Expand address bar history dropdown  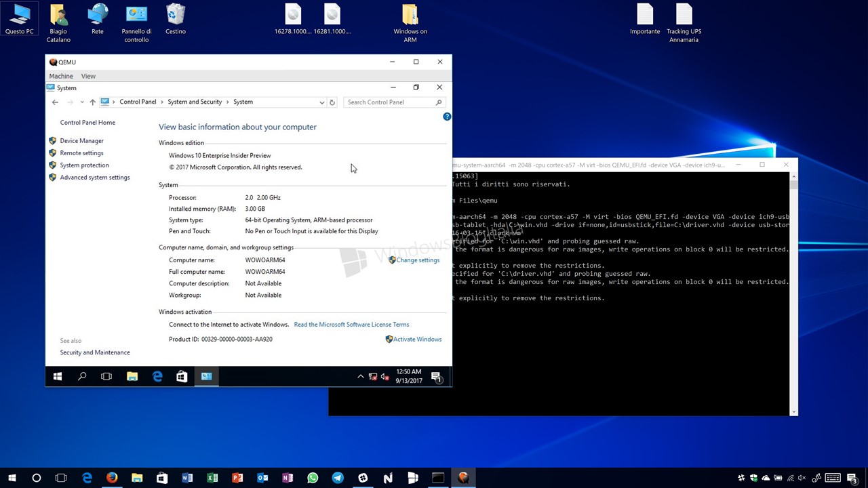321,102
